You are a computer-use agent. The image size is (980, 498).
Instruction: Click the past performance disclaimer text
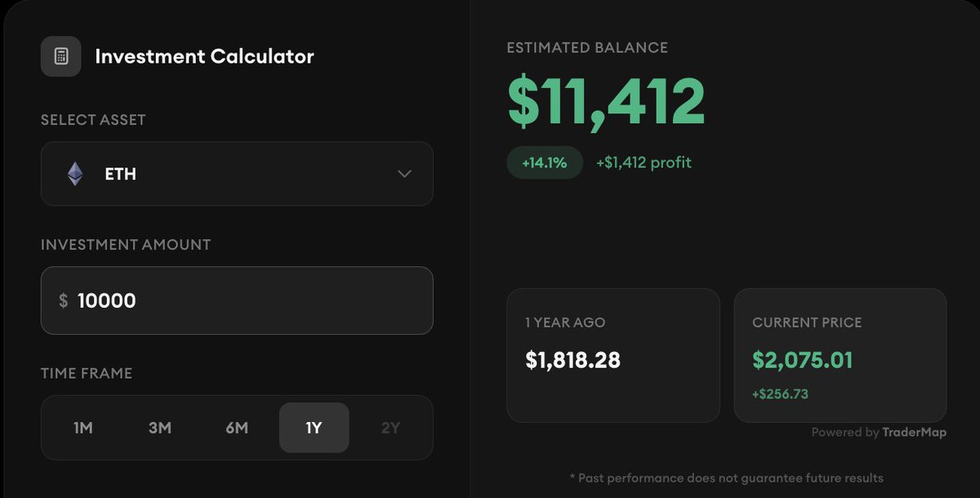[726, 478]
